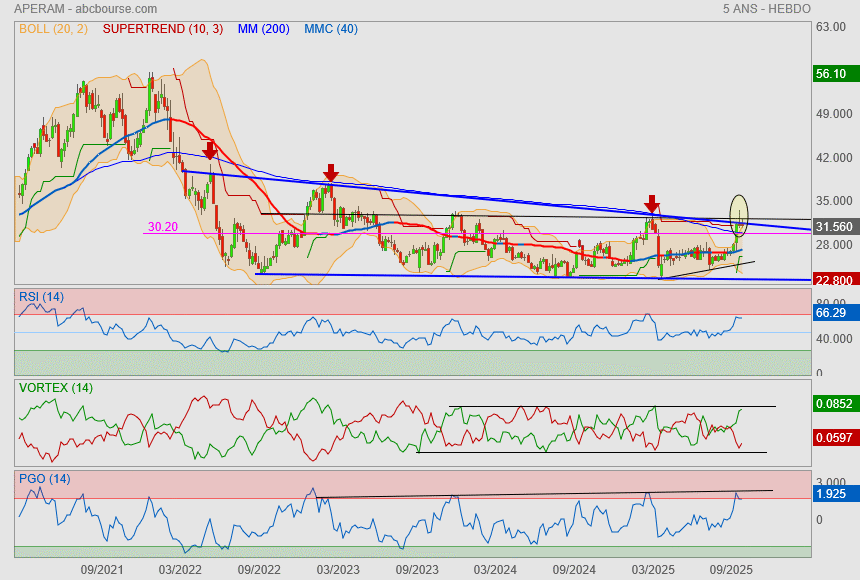Image resolution: width=860 pixels, height=580 pixels.
Task: Click the yellow ellipse highlighting the latest candles
Action: (739, 211)
